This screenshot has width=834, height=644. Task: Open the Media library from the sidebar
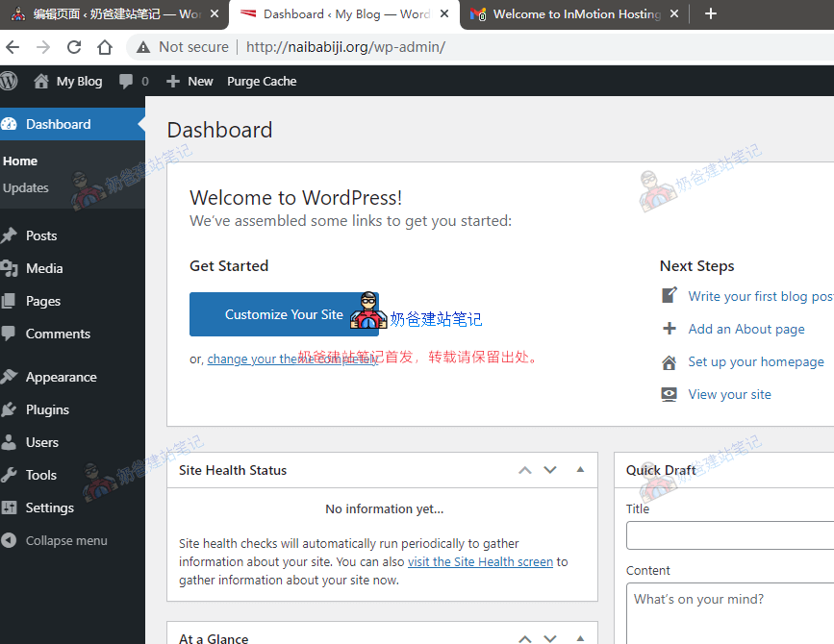click(10, 268)
